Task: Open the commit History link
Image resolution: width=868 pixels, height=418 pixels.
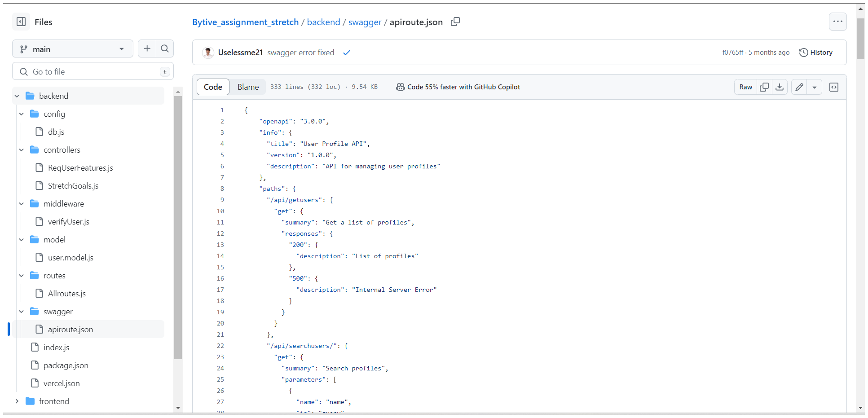Action: pos(816,53)
